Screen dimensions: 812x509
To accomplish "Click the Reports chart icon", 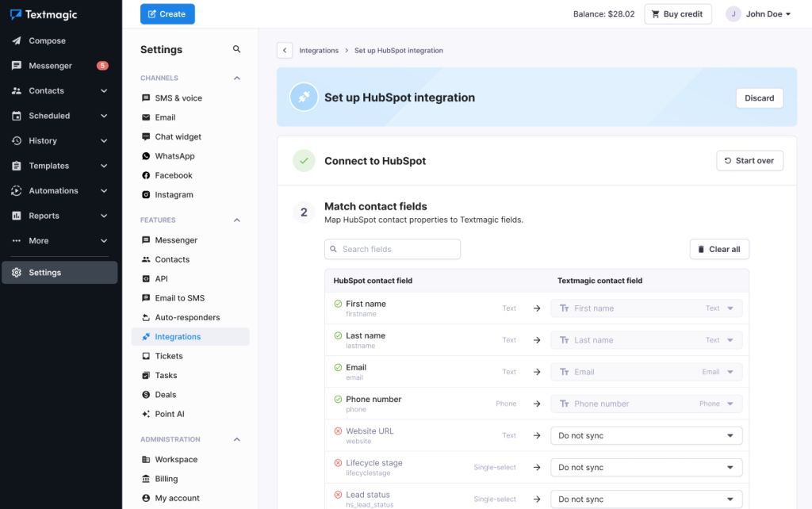I will coord(17,216).
